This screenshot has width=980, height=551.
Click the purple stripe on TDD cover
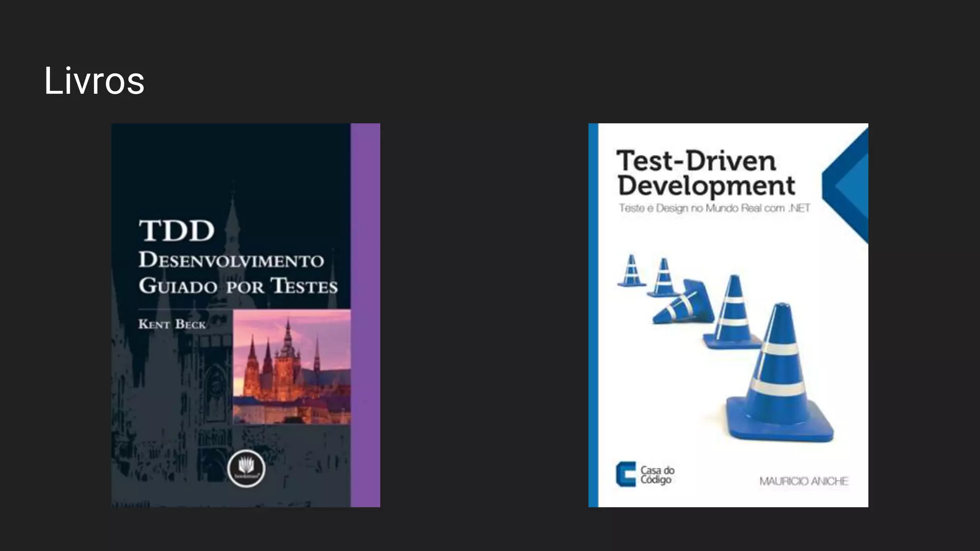pos(365,315)
